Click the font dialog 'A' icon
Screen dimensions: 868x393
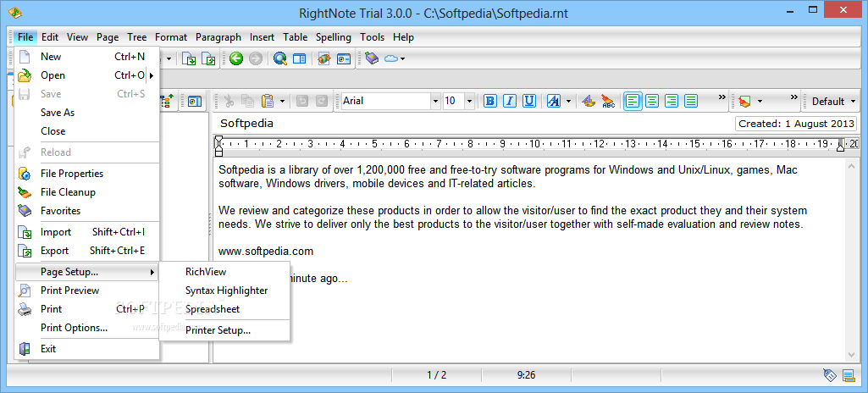pos(554,101)
